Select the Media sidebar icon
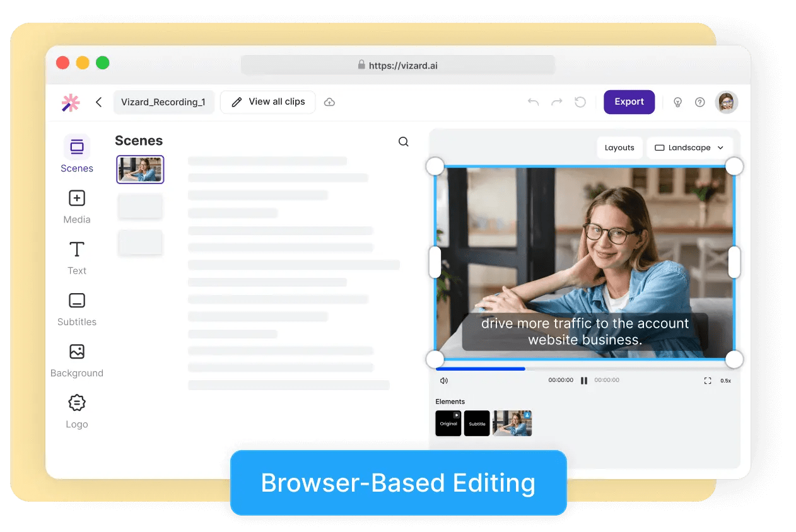The height and width of the screenshot is (532, 796). pos(76,205)
